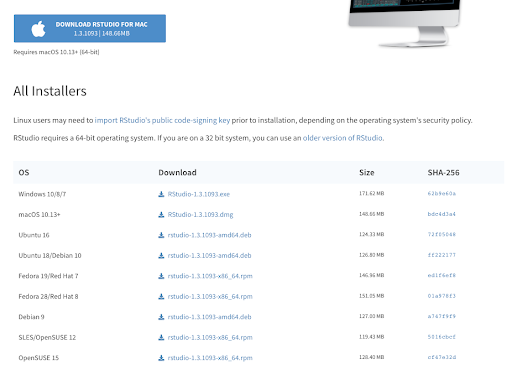This screenshot has height=369, width=512.
Task: Click the OpenSUSE 15 OS cell
Action: click(39, 358)
